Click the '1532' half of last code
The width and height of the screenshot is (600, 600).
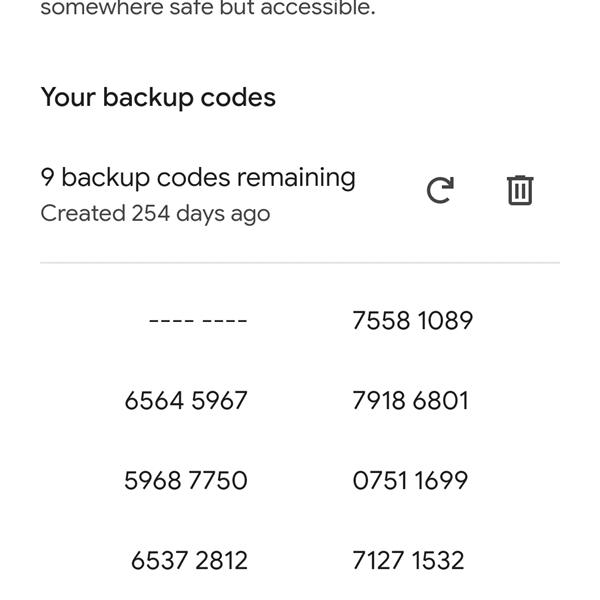pos(439,561)
